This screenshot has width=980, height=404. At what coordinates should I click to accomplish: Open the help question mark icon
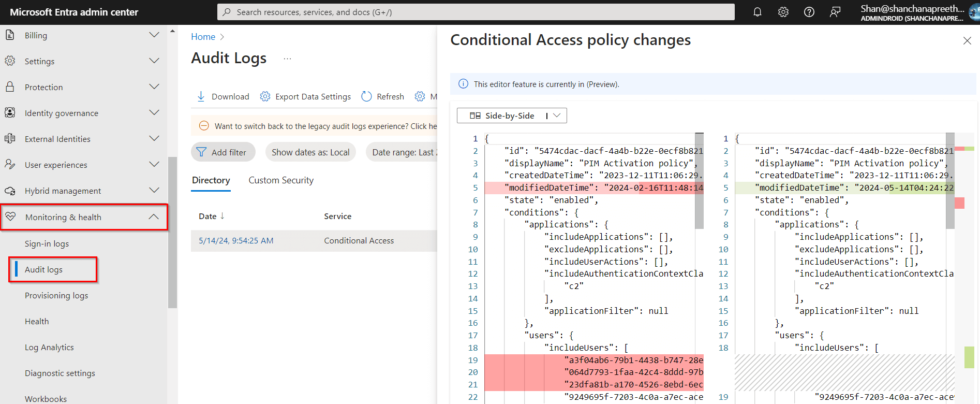tap(809, 12)
